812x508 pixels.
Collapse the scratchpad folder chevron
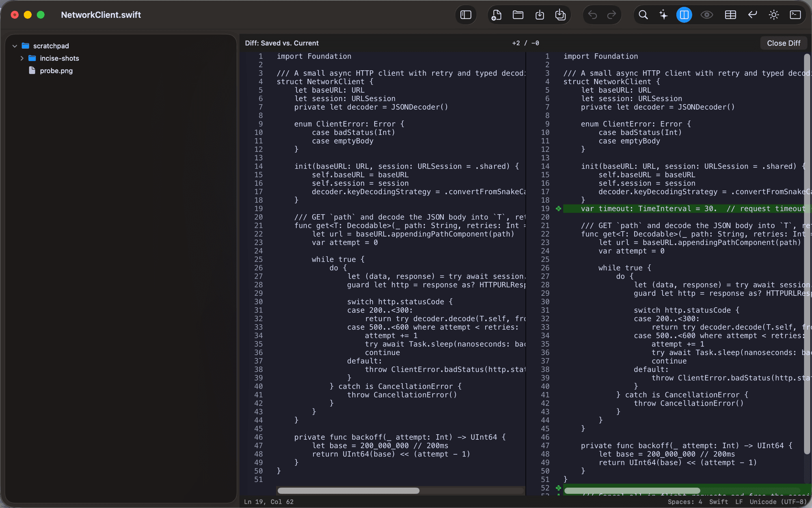click(x=15, y=46)
